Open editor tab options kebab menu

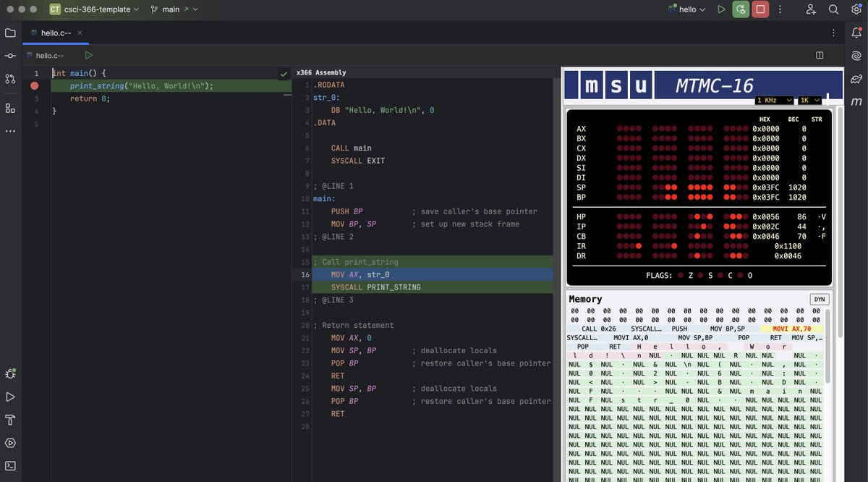coord(834,33)
